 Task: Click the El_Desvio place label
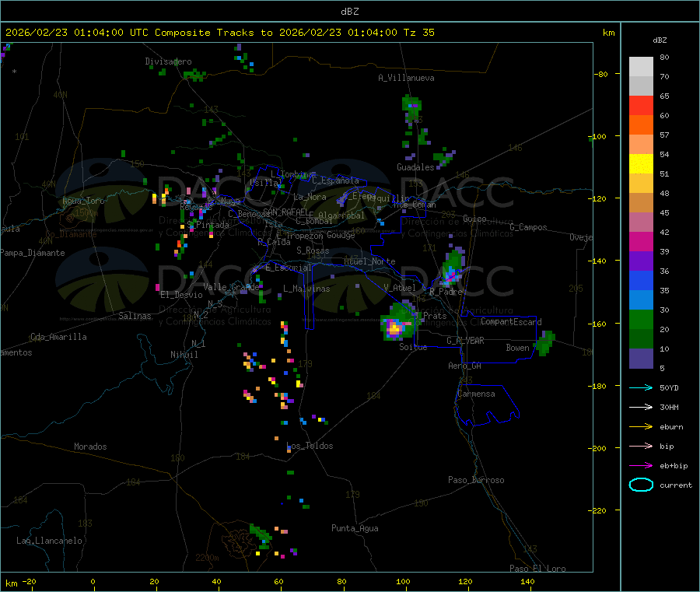click(x=181, y=295)
